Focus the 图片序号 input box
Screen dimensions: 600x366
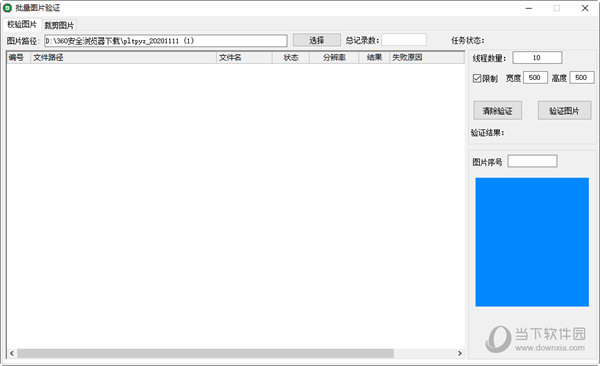tap(532, 161)
